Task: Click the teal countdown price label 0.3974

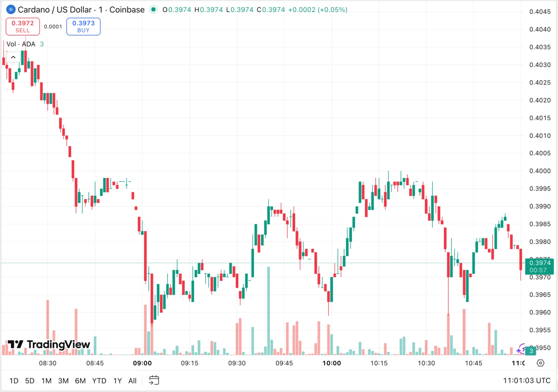Action: 540,266
